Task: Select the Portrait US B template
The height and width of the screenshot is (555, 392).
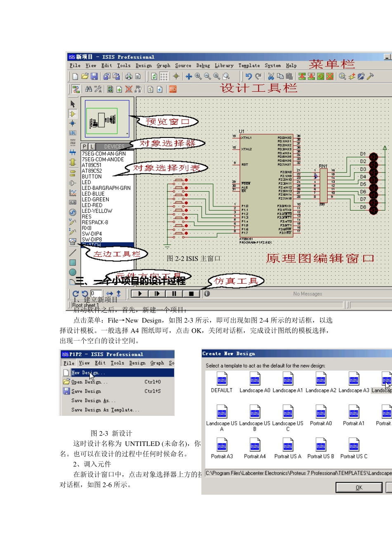Action: coord(321,449)
